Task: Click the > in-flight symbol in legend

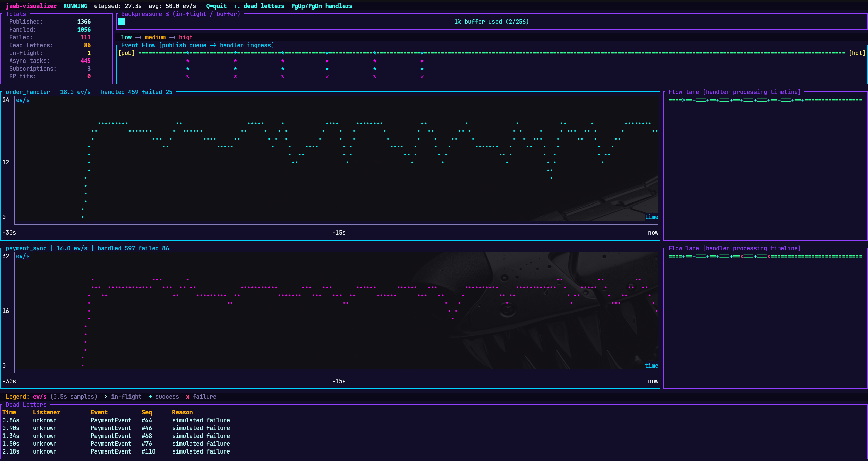Action: pos(106,397)
